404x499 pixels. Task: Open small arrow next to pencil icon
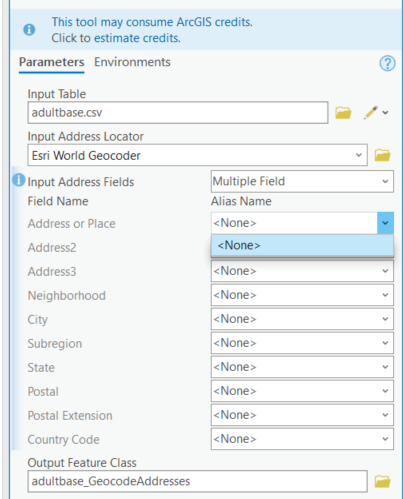click(385, 113)
